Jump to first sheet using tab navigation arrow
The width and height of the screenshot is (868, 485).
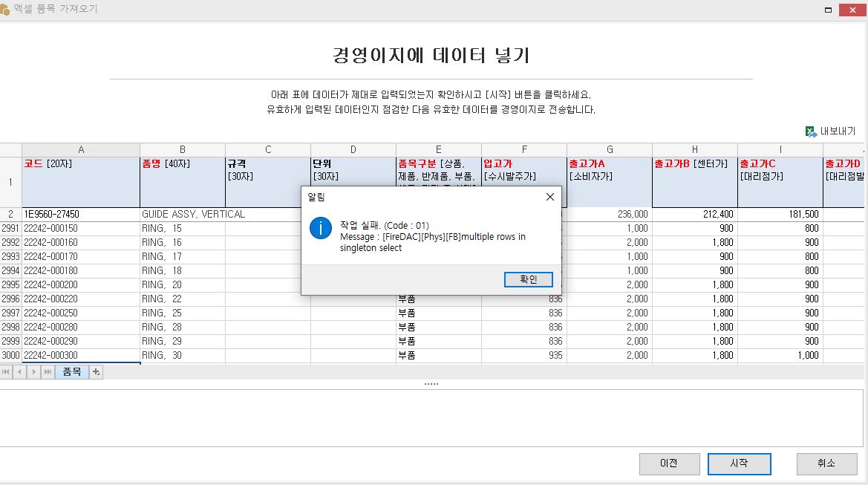pyautogui.click(x=7, y=372)
